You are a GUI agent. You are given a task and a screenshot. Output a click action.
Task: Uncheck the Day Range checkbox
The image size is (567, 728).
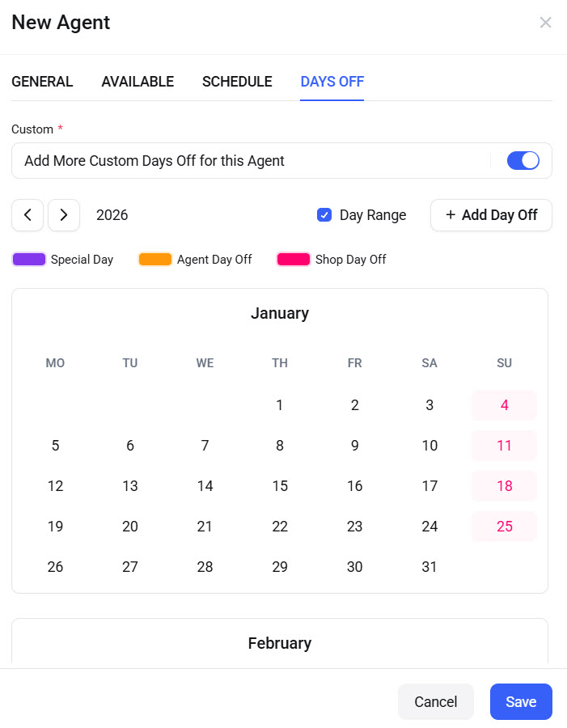324,215
